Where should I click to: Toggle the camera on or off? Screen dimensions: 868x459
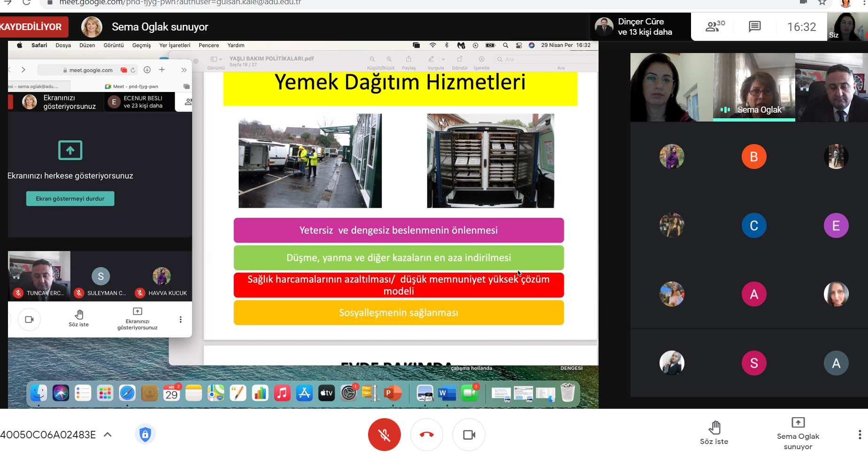pos(469,435)
